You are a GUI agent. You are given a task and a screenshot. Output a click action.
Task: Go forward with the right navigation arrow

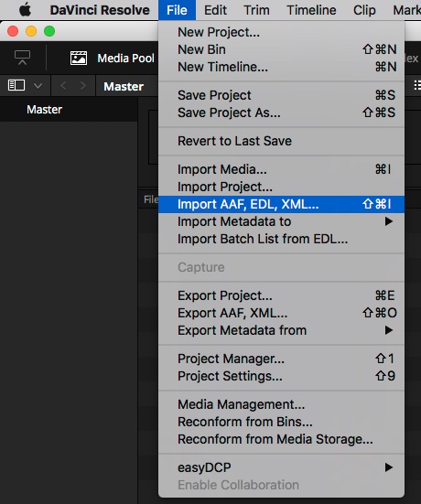(83, 86)
